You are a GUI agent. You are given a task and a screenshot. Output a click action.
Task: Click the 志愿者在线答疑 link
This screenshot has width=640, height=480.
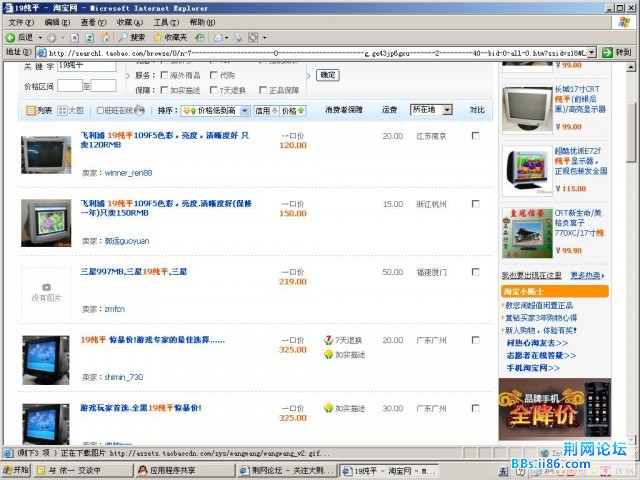pyautogui.click(x=541, y=356)
